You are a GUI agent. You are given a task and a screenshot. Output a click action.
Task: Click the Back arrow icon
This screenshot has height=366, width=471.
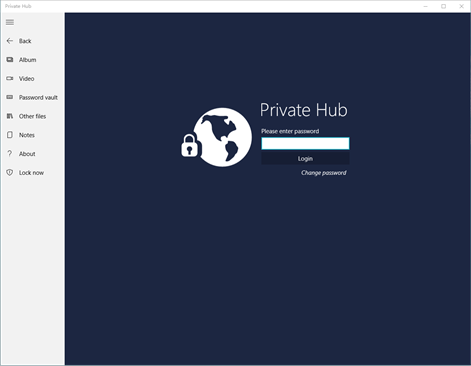pos(10,41)
